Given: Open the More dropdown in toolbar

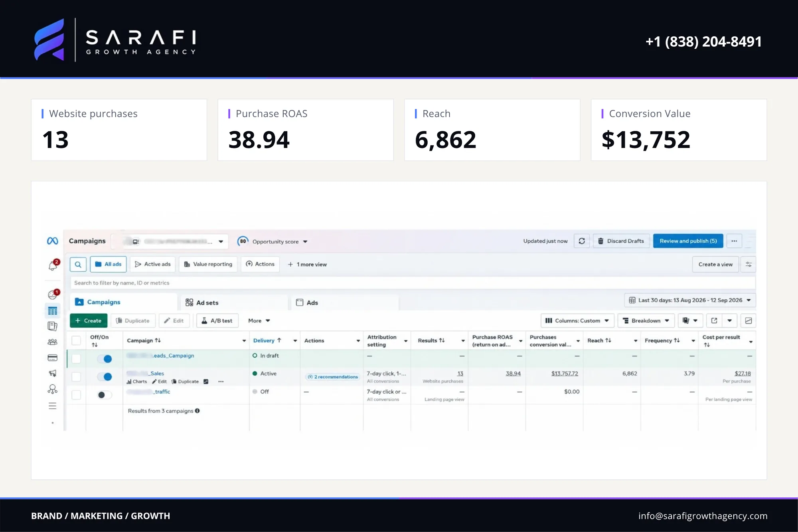Looking at the screenshot, I should (x=259, y=320).
